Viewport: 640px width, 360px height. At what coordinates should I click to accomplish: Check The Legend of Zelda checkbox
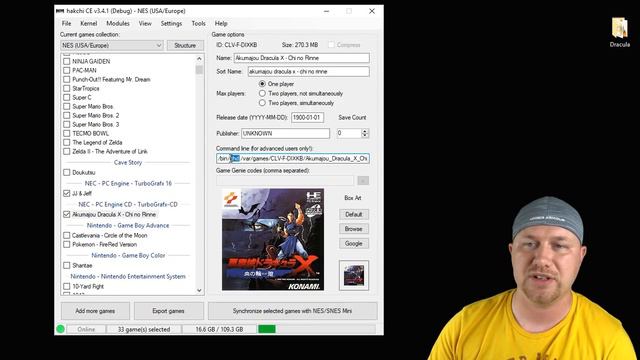pyautogui.click(x=67, y=142)
